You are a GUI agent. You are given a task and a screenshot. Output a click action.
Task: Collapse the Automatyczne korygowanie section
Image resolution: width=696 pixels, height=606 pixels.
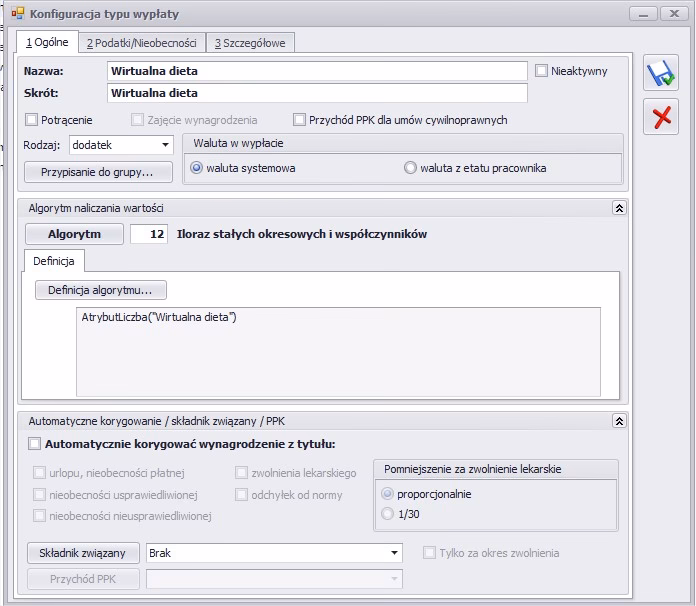coord(619,421)
